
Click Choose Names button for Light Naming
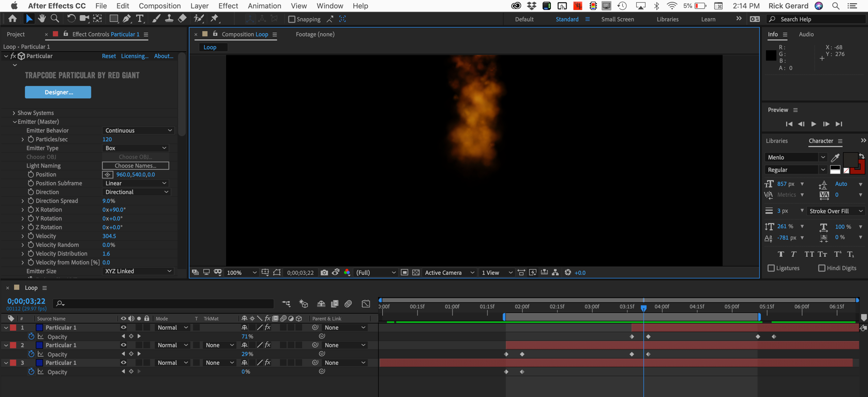[x=136, y=166]
